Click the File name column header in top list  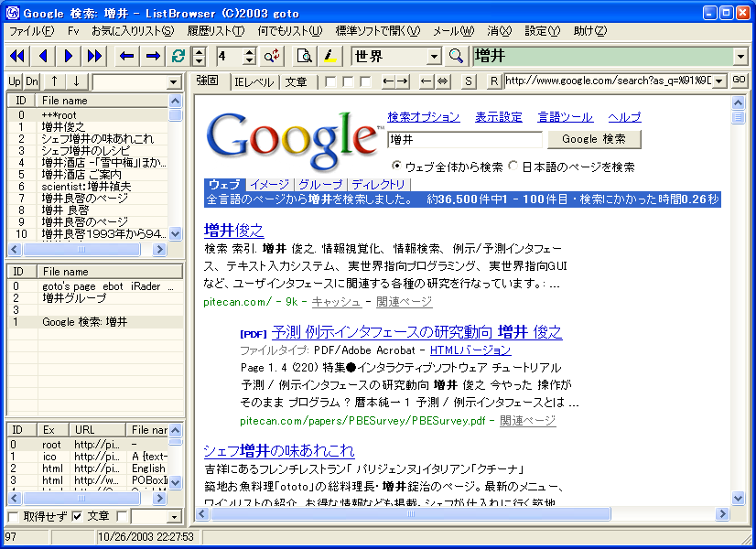click(103, 101)
